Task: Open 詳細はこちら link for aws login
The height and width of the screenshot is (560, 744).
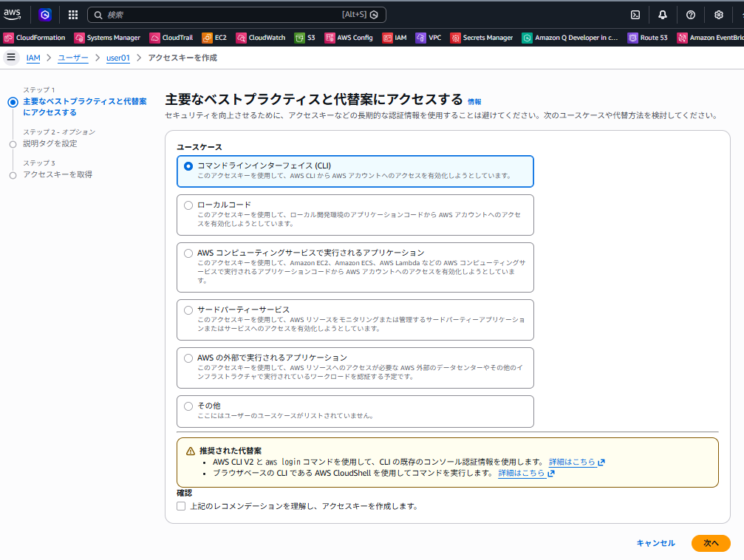Action: coord(572,462)
